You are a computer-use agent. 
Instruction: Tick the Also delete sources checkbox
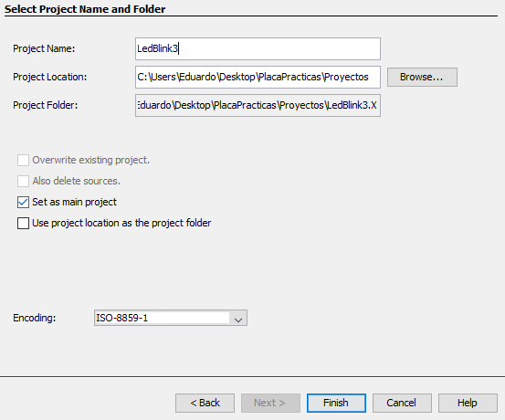(x=23, y=181)
